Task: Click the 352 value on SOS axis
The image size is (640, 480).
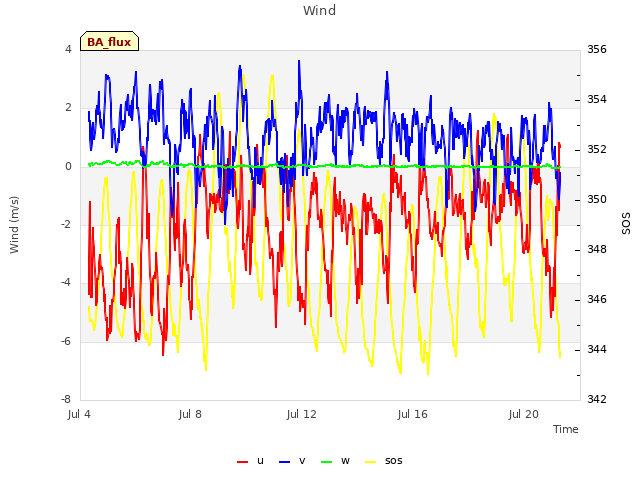Action: (x=597, y=149)
